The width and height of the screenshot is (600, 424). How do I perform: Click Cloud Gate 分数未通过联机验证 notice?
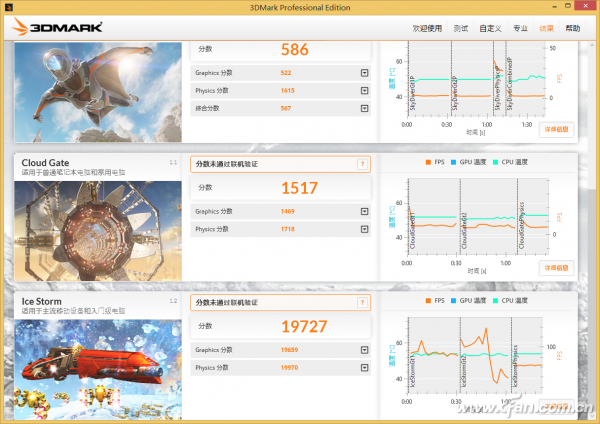click(280, 164)
